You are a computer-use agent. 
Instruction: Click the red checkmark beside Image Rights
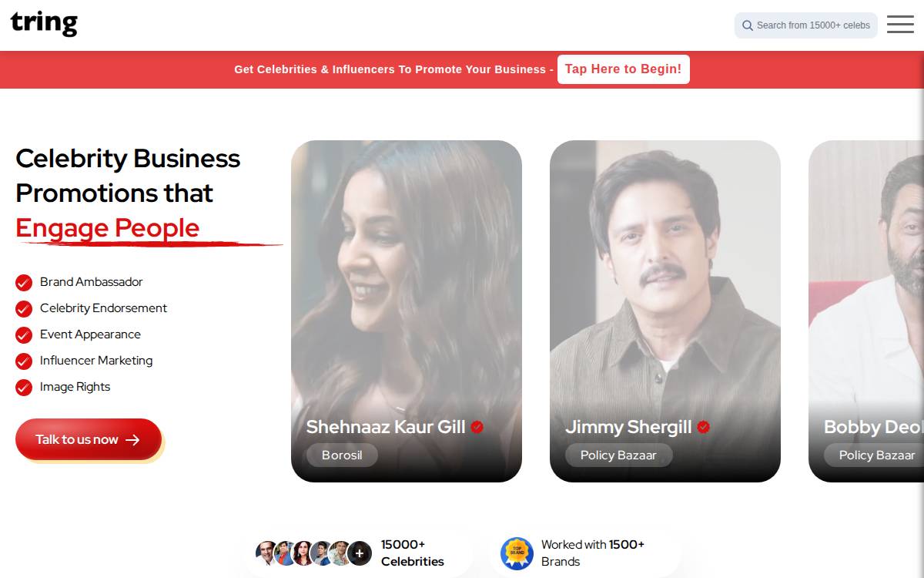[24, 388]
